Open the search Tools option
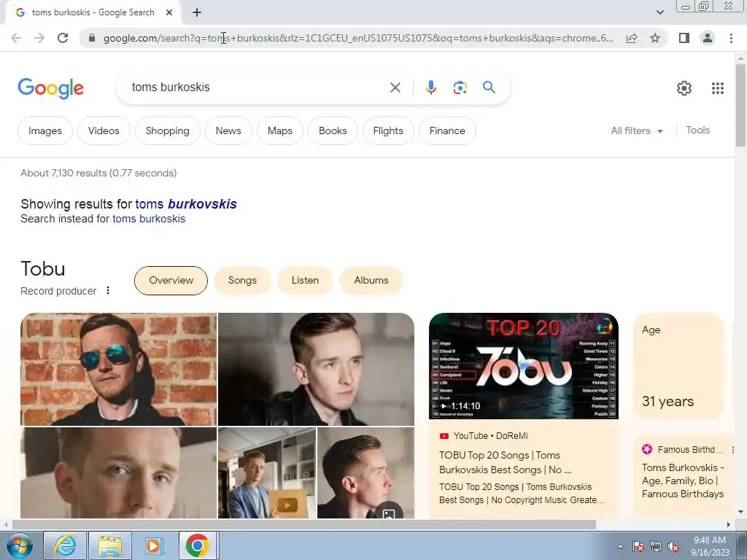 (697, 130)
